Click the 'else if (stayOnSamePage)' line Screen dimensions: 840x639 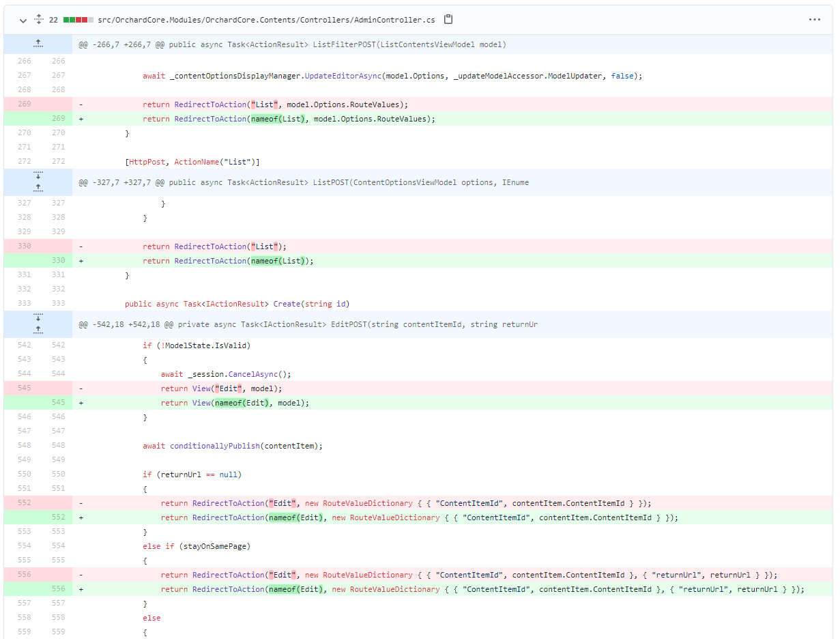[x=197, y=546]
